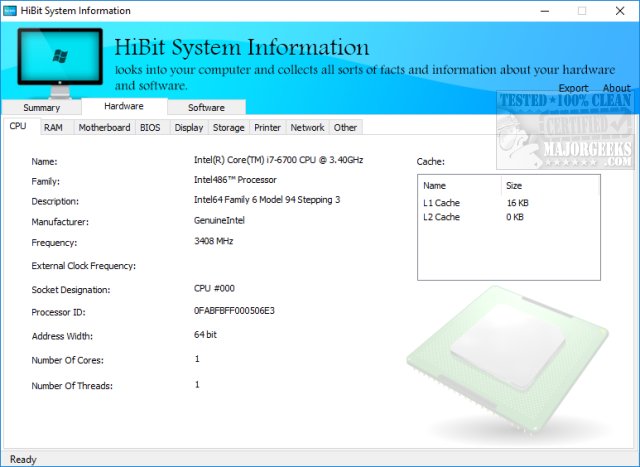This screenshot has width=640, height=467.
Task: Click the External Clock Frequency label
Action: [x=84, y=266]
